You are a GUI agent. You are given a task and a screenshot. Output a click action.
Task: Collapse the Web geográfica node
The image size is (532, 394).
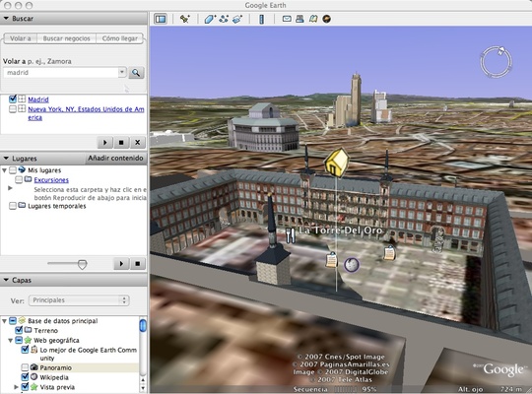[11, 341]
